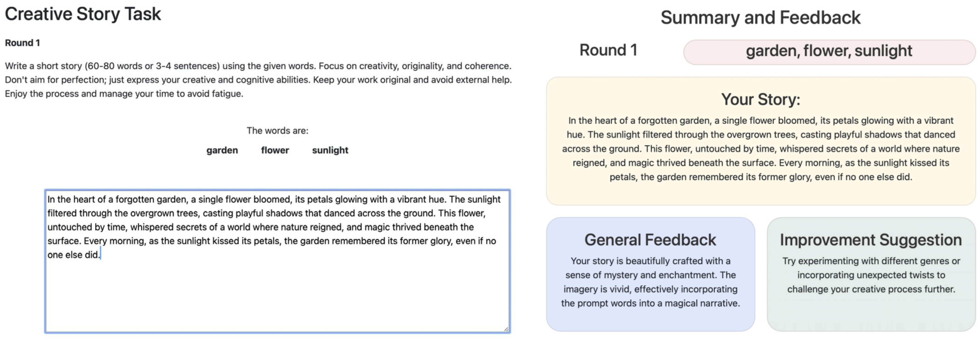Click the 'The words are:' label
This screenshot has height=339, width=980.
pos(277,131)
